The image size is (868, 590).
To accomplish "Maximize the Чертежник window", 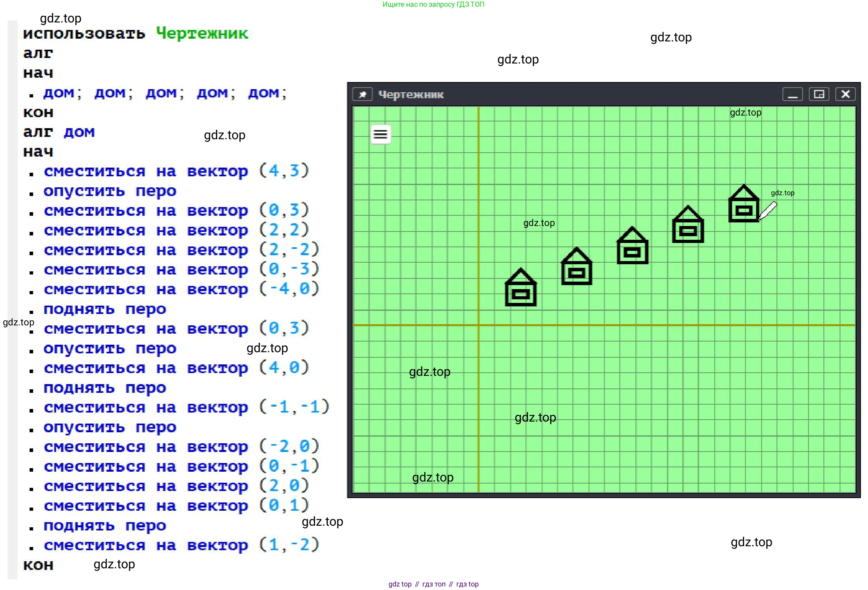I will click(819, 94).
